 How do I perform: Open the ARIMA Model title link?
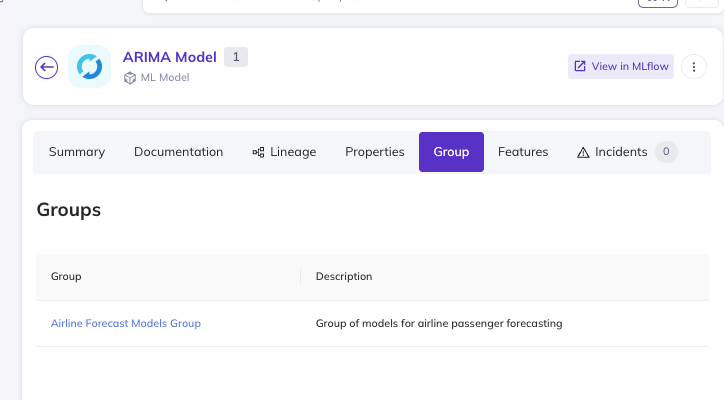tap(169, 57)
